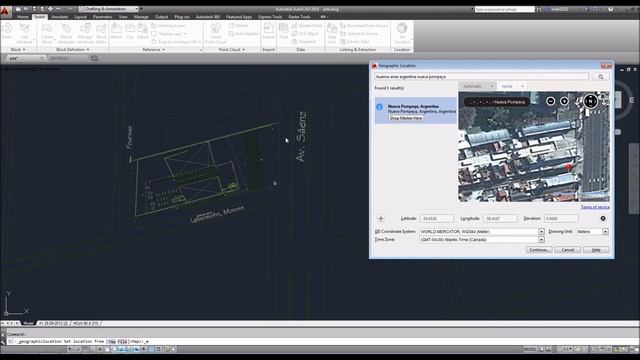Zoom out the map with minus icon
This screenshot has width=640, height=360.
pyautogui.click(x=551, y=101)
